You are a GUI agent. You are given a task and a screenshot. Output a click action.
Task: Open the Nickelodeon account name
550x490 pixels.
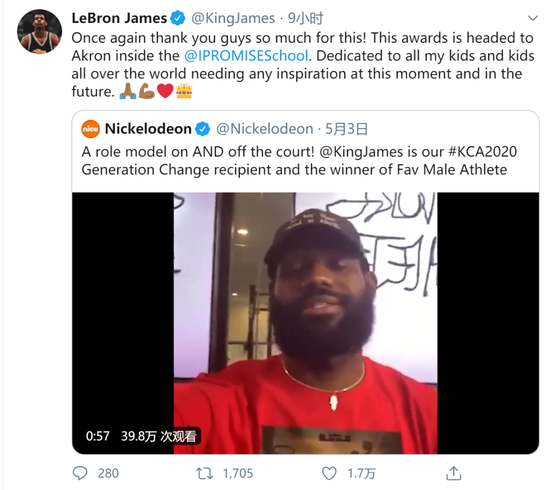coord(148,129)
